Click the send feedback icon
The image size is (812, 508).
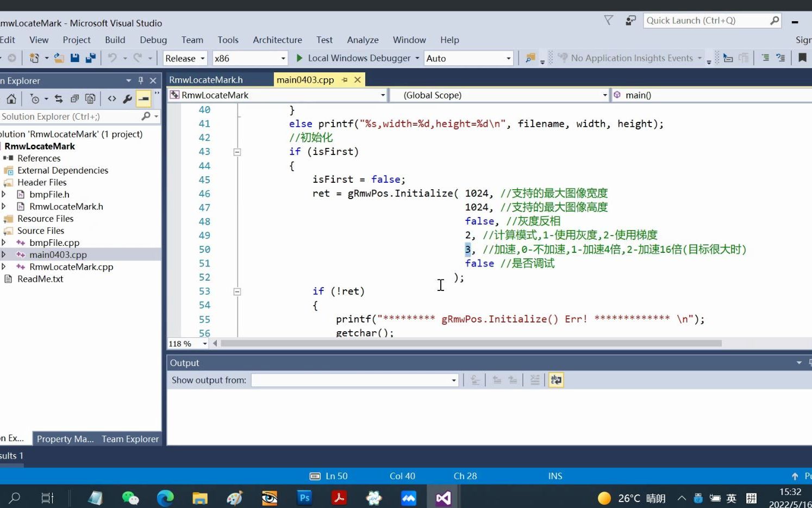(x=630, y=20)
